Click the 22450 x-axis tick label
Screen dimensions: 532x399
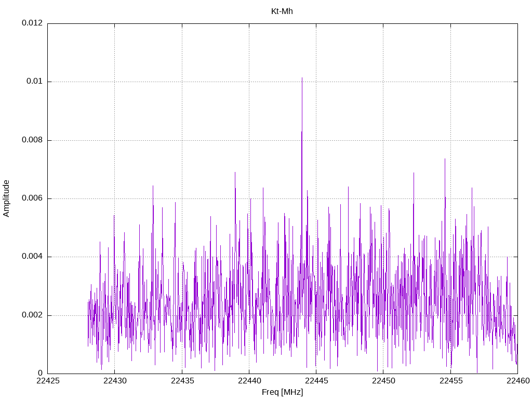click(384, 381)
